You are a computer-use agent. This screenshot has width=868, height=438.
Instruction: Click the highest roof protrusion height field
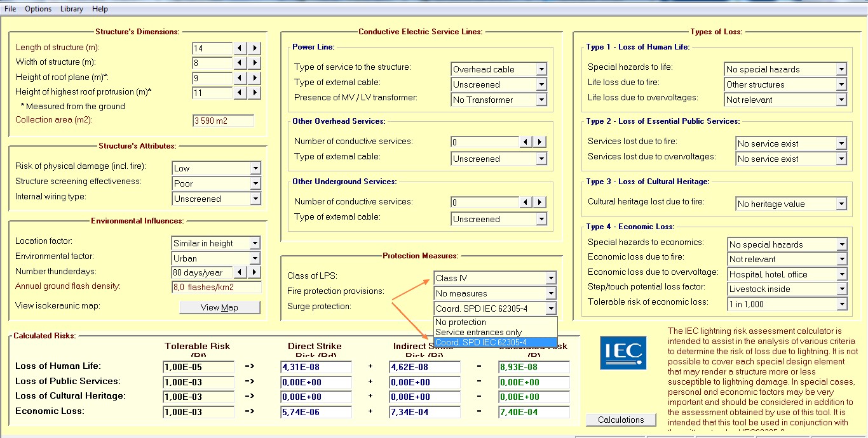pos(212,93)
